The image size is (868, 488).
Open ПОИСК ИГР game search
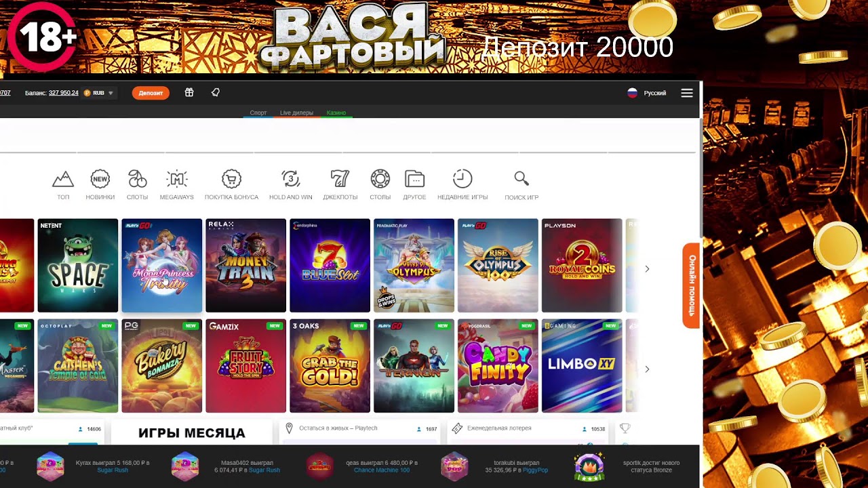point(521,184)
